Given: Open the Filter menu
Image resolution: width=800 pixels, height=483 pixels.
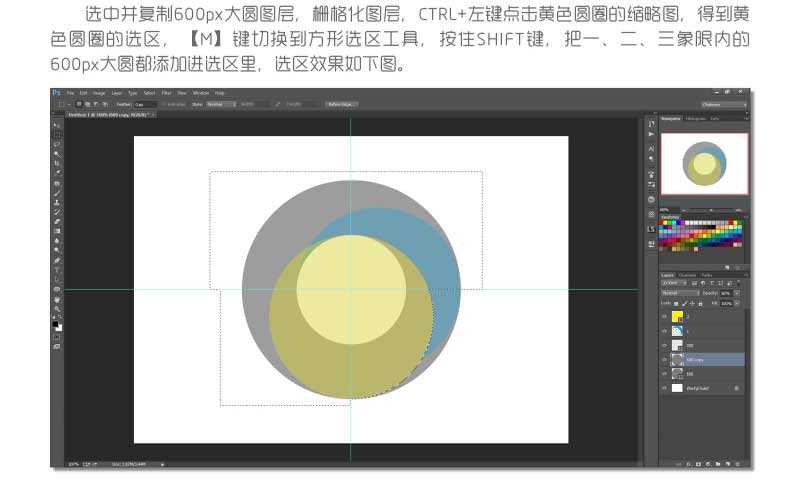Looking at the screenshot, I should click(166, 93).
